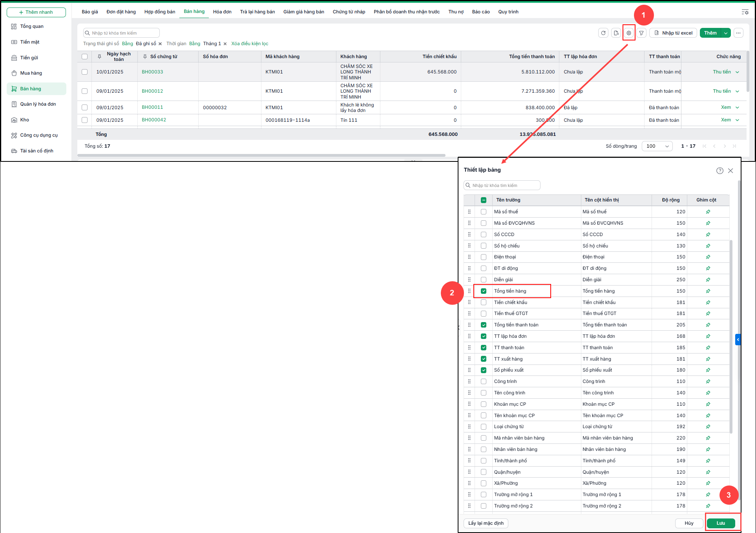Select the row checkbox for BH00033
Viewport: 756px width, 533px height.
point(84,72)
